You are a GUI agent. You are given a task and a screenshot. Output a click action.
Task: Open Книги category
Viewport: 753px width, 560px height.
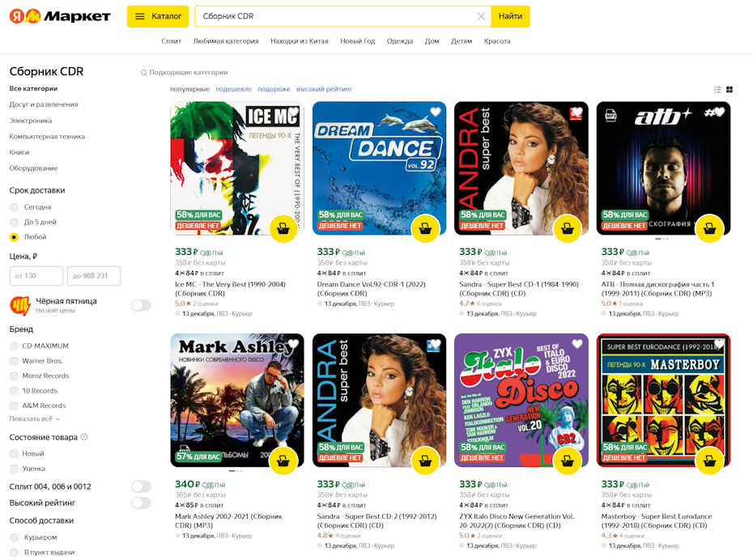pos(19,152)
